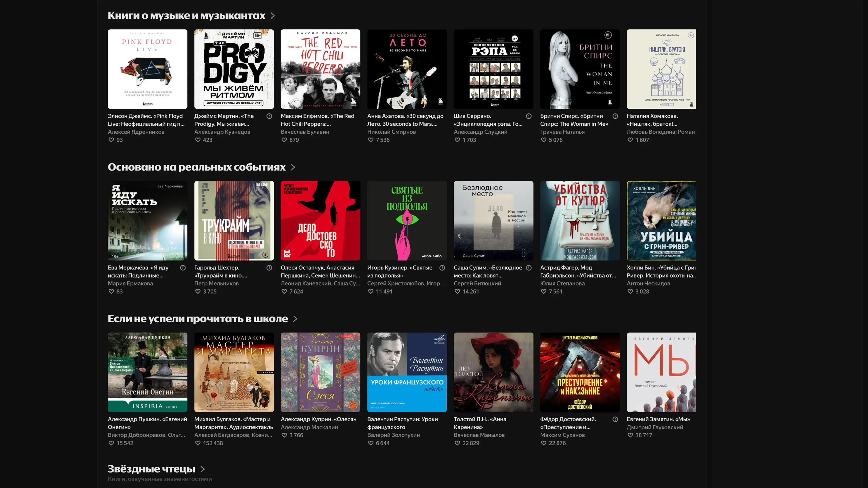Open «Уроки французского» cover thumbnail
This screenshot has width=868, height=488.
[407, 372]
